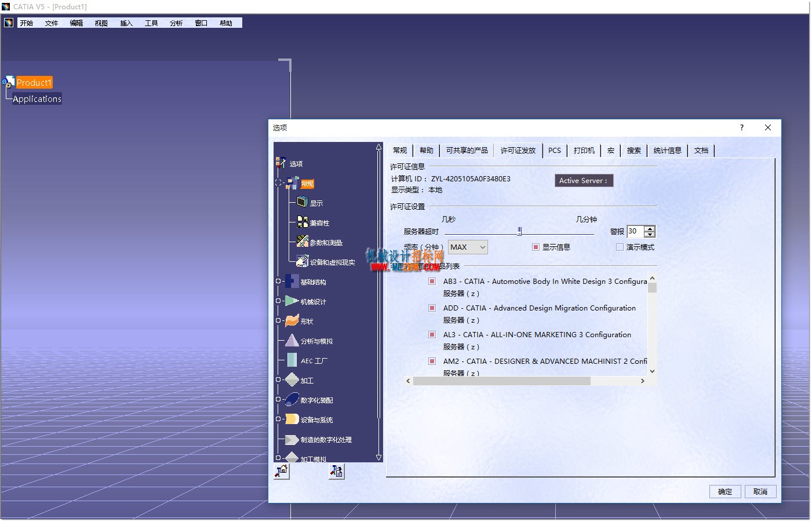The width and height of the screenshot is (812, 522).
Task: Close the 选项 dialog with the X
Action: (768, 127)
